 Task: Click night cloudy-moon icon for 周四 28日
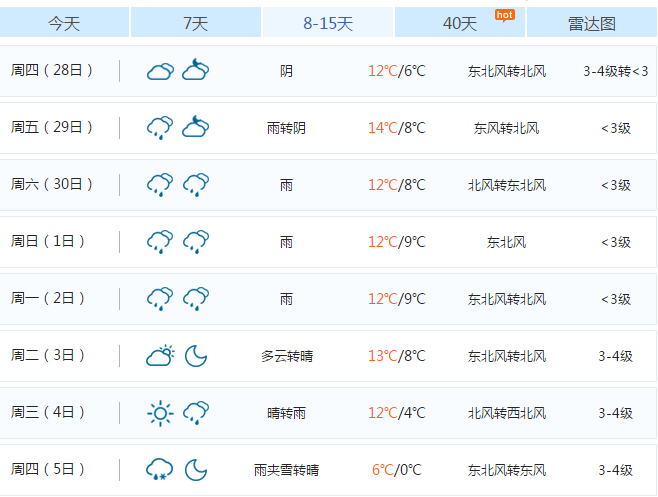point(196,70)
